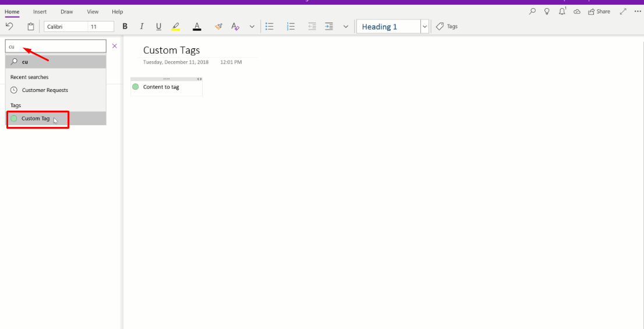This screenshot has width=644, height=329.
Task: Click the Share button
Action: click(599, 12)
